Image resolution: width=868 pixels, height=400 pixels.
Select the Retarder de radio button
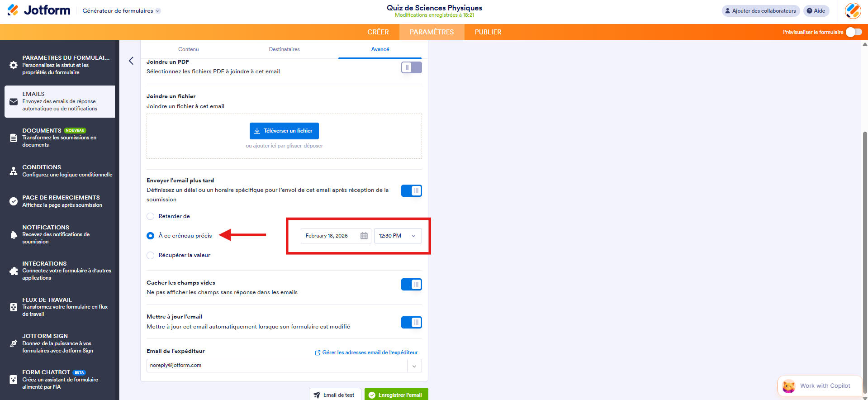click(151, 216)
